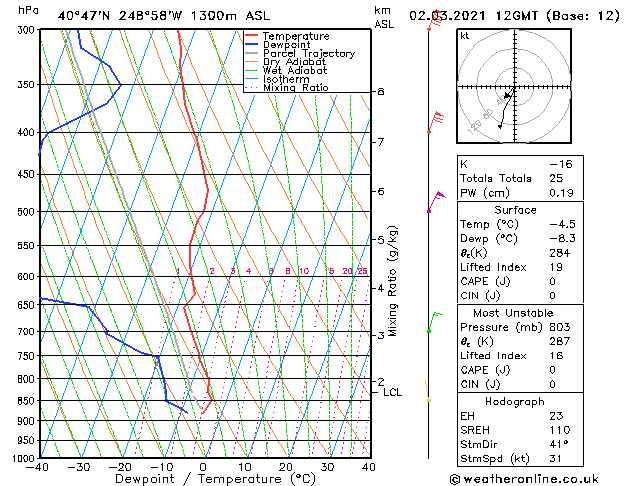Click the hodograph curve endpoint

click(x=500, y=127)
